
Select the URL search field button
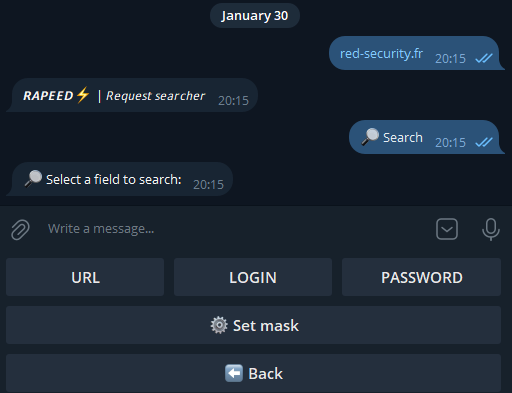click(85, 277)
